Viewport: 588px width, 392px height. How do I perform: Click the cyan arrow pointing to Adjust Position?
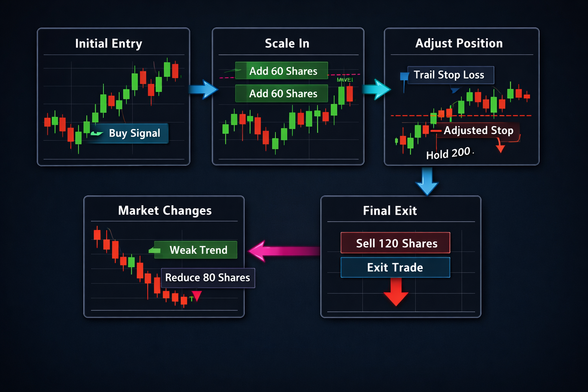tap(376, 90)
